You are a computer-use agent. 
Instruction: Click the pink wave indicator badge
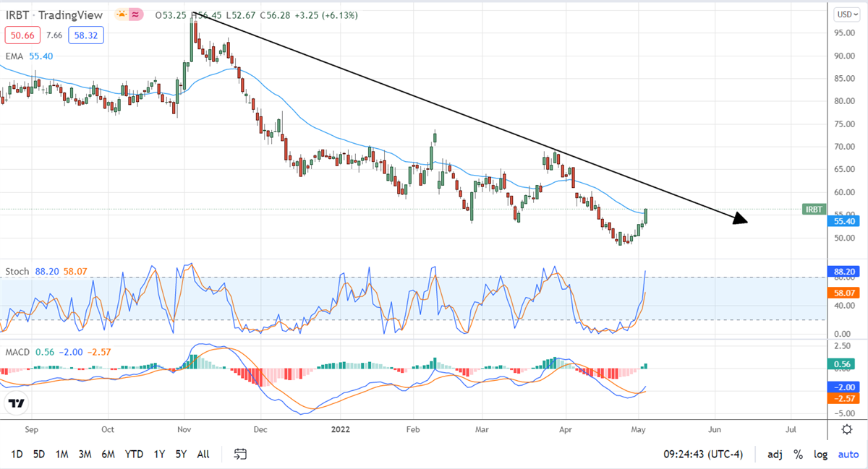[135, 16]
